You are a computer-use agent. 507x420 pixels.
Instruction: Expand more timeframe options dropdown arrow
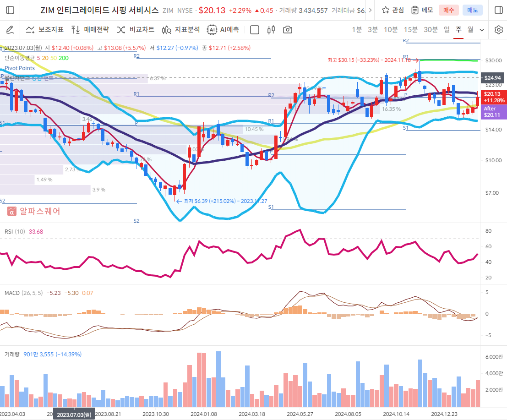tap(482, 30)
